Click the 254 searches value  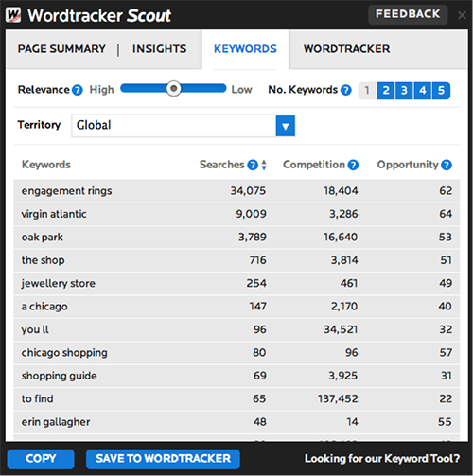256,283
